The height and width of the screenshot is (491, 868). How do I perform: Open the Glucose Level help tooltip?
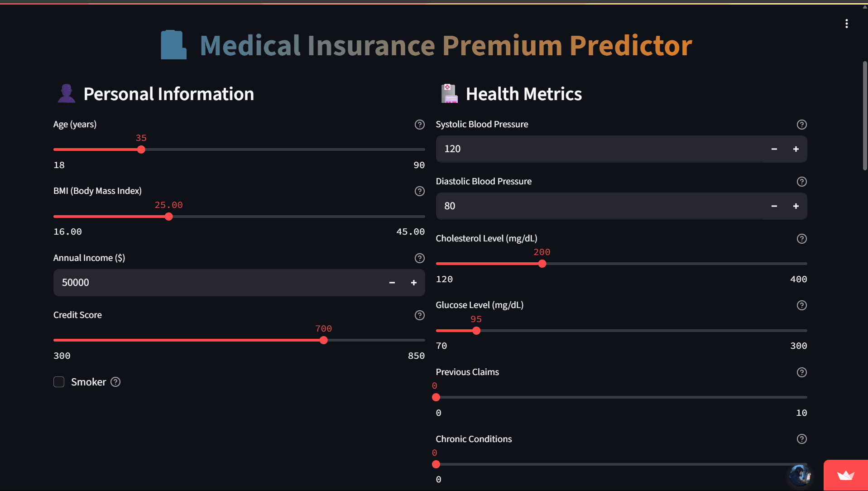coord(801,305)
